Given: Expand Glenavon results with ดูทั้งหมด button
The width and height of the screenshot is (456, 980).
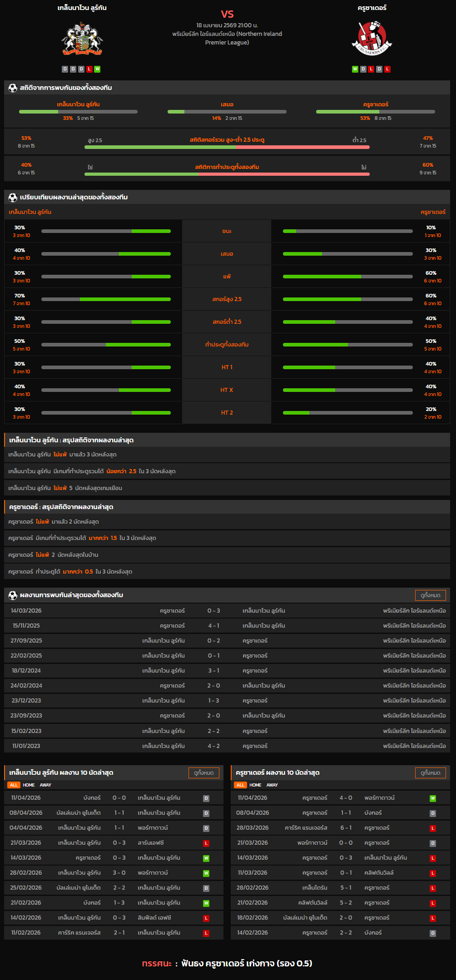Looking at the screenshot, I should click(x=203, y=773).
